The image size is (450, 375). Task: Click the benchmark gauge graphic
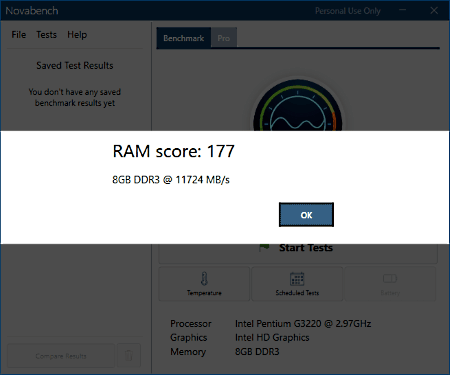[x=298, y=105]
